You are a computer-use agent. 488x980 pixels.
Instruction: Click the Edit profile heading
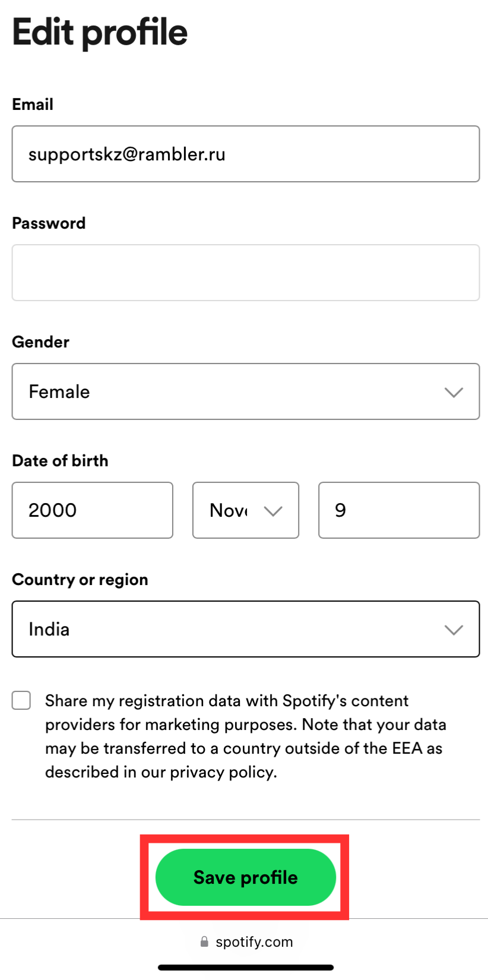click(x=100, y=32)
